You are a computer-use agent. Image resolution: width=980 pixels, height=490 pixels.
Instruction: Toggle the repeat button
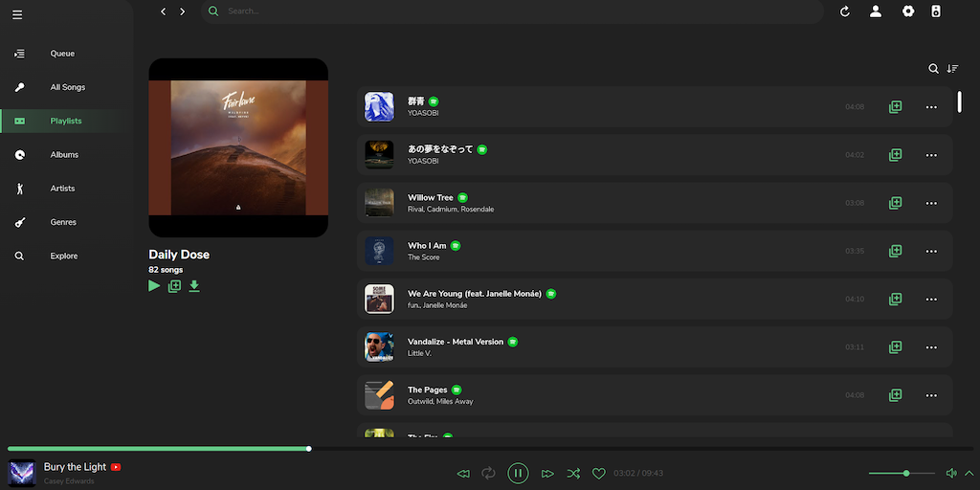488,473
